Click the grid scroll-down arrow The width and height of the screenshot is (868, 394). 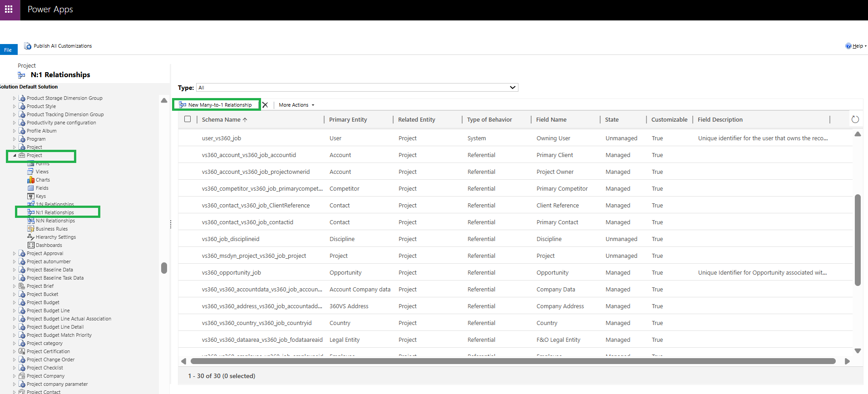[x=858, y=350]
